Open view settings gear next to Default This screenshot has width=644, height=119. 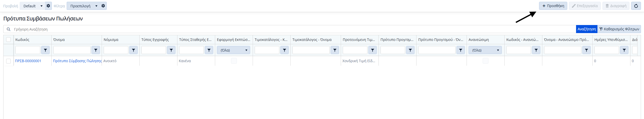48,6
